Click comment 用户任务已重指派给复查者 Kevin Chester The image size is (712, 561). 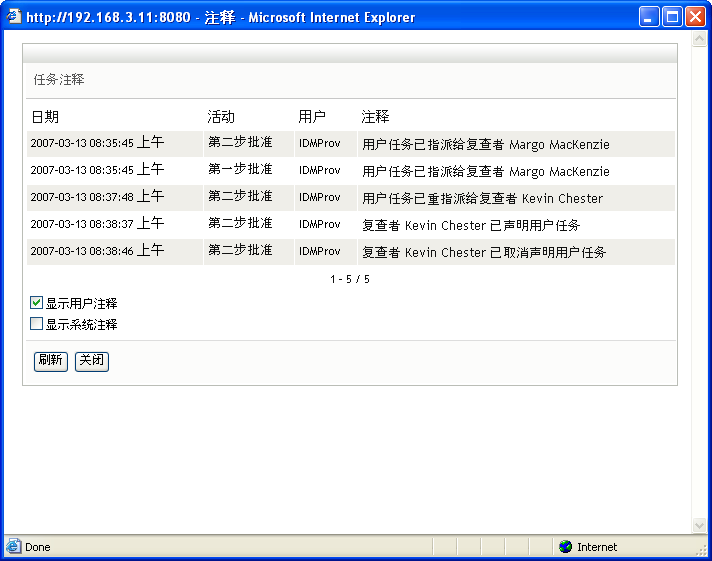pos(483,199)
